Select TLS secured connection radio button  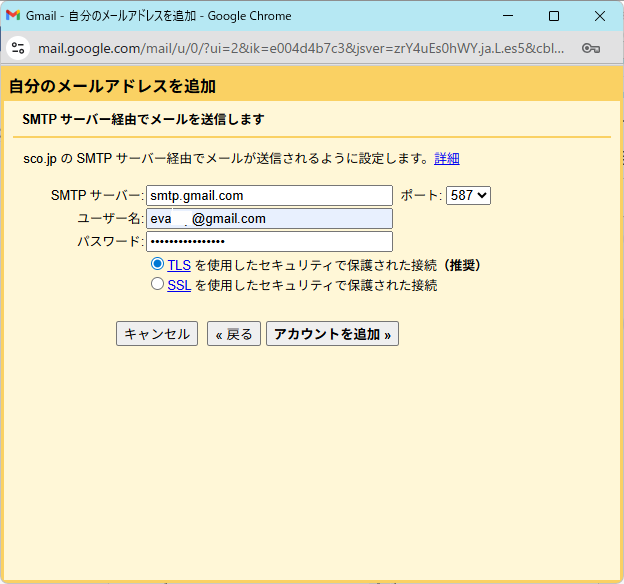[x=157, y=264]
